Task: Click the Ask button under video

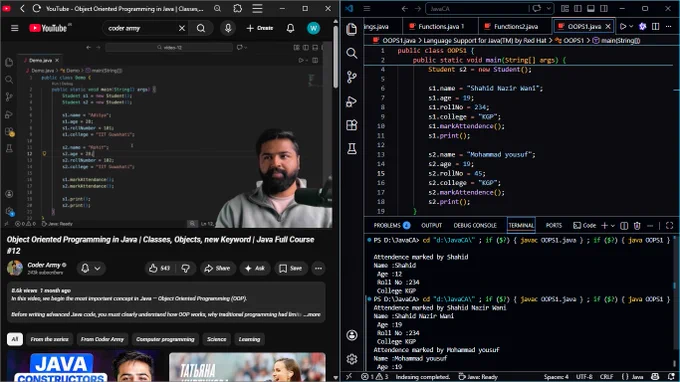Action: point(255,268)
